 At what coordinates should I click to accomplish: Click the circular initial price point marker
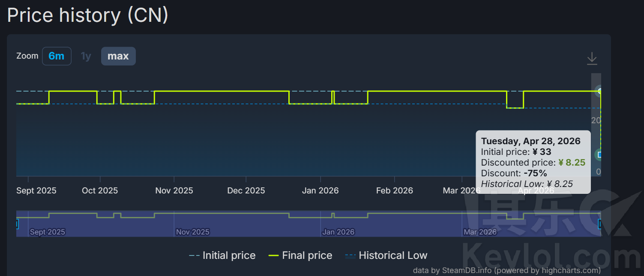pos(599,91)
